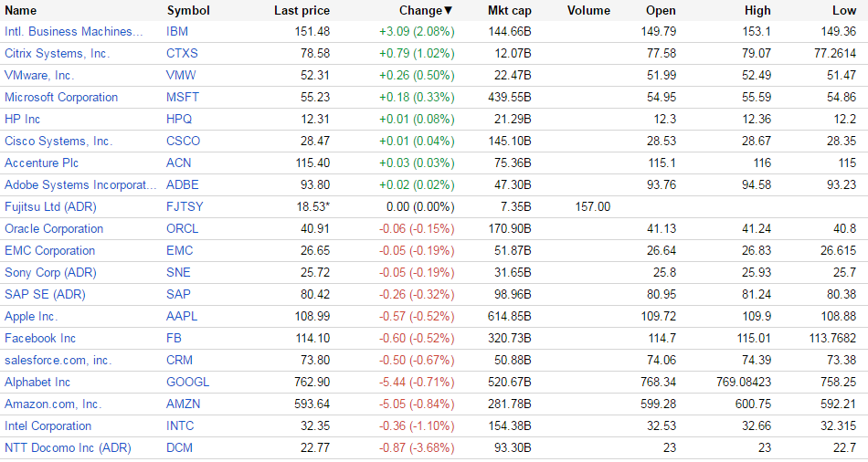Screen dimensions: 868x462
Task: Sort by Last price column header
Action: [x=302, y=11]
